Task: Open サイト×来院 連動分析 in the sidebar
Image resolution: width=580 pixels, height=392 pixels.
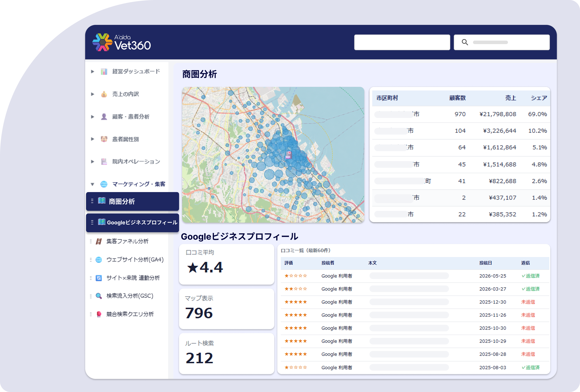Action: 133,278
